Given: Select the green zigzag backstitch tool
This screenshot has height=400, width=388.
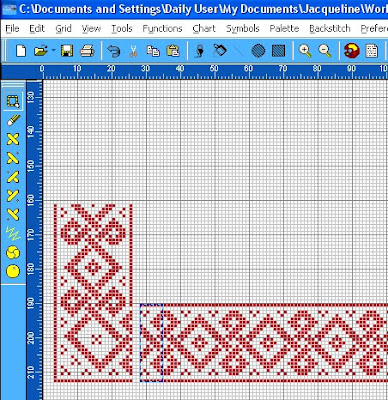Looking at the screenshot, I should [13, 233].
